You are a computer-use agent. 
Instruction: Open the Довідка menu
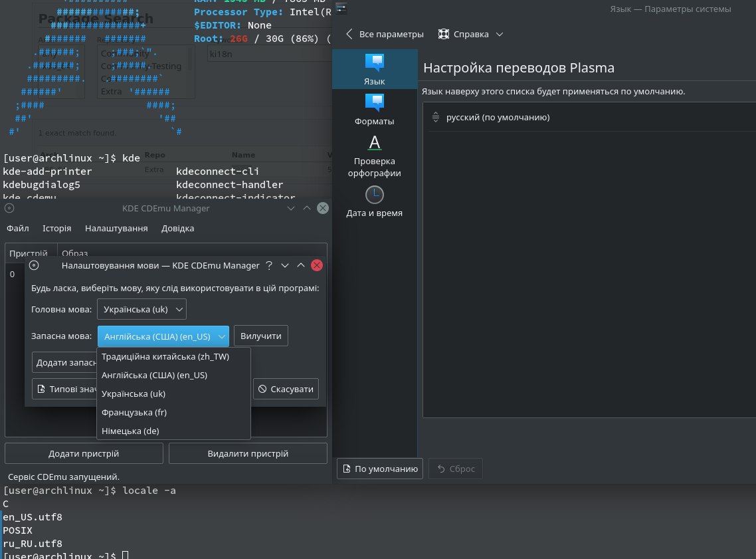[x=177, y=228]
